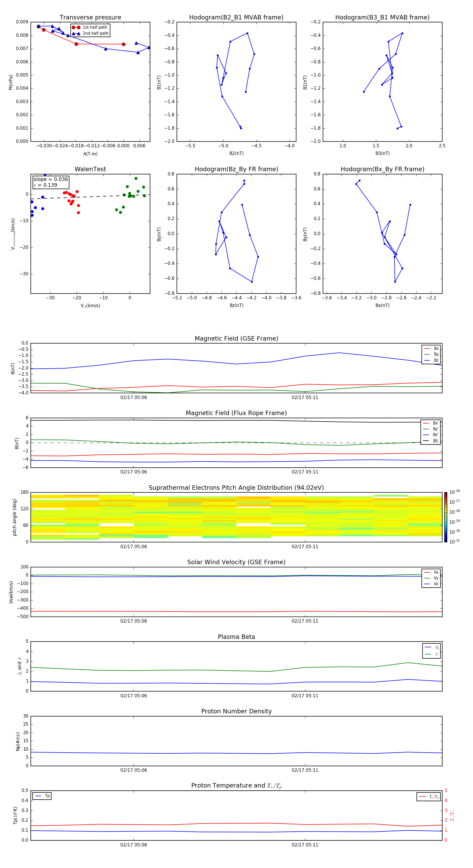Image resolution: width=473 pixels, height=868 pixels.
Task: Click the "Np(#/cc)" y-axis label
Action: 18,741
